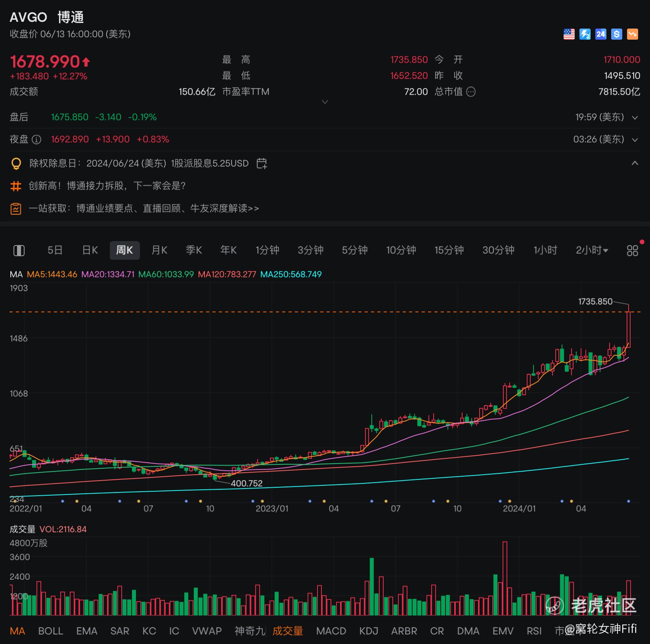
Task: Switch to 年K yearly candles
Action: tap(229, 250)
